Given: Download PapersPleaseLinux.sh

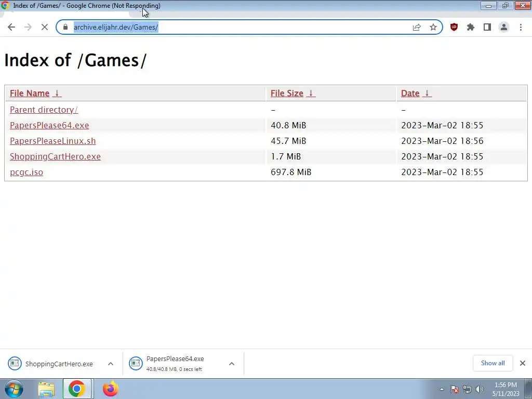Looking at the screenshot, I should (x=52, y=141).
